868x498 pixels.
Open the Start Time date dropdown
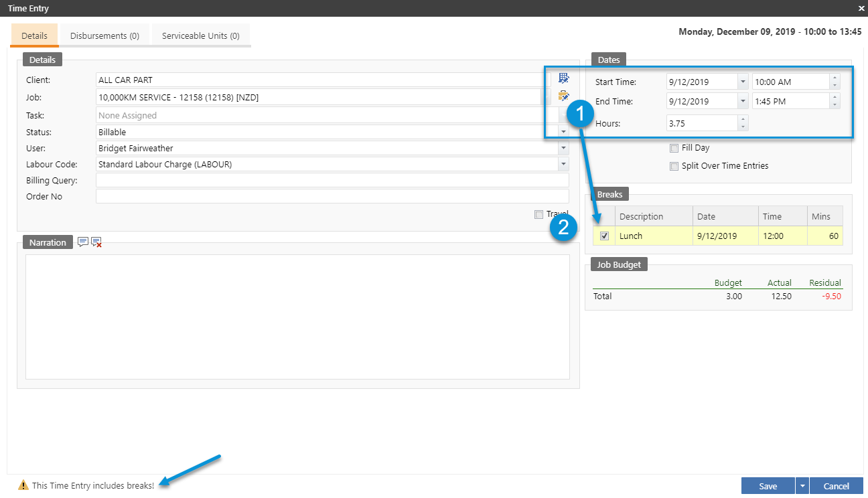click(x=742, y=82)
